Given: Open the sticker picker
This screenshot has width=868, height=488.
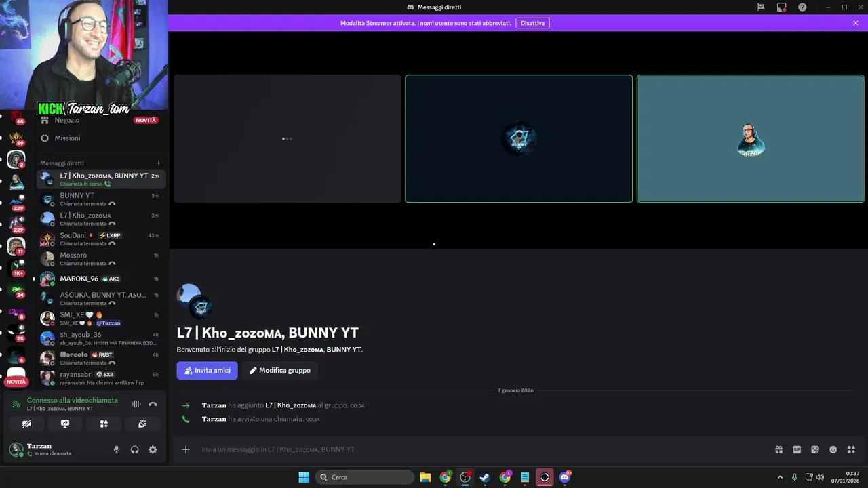Looking at the screenshot, I should 815,449.
